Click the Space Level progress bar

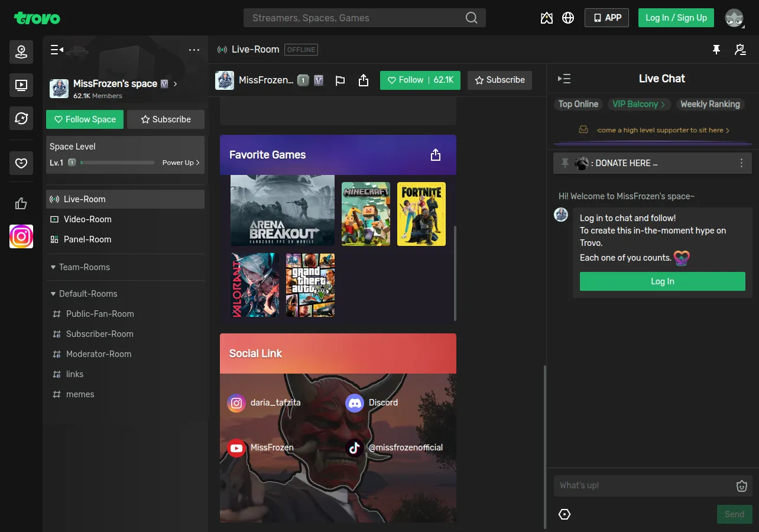click(x=117, y=163)
